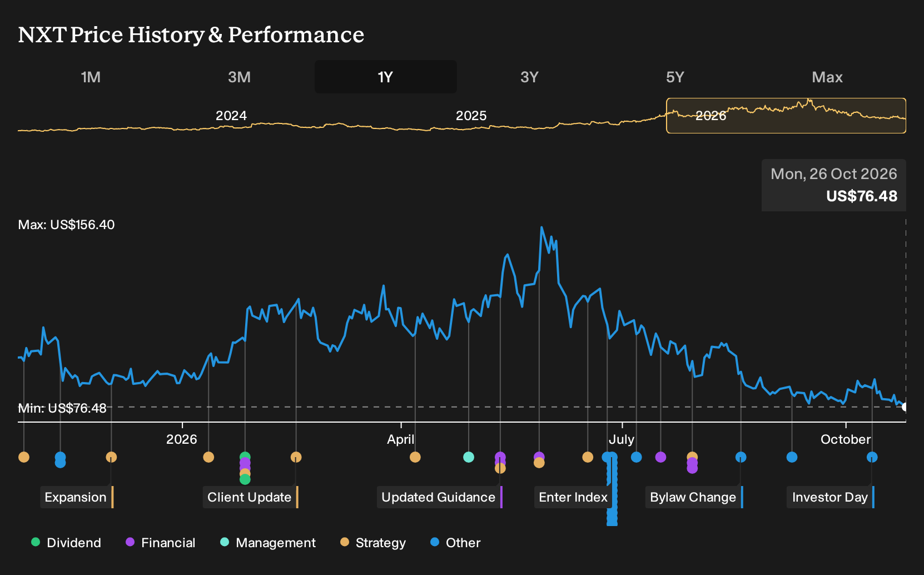Image resolution: width=924 pixels, height=575 pixels.
Task: Click the Min: US$76.48 label
Action: (62, 408)
